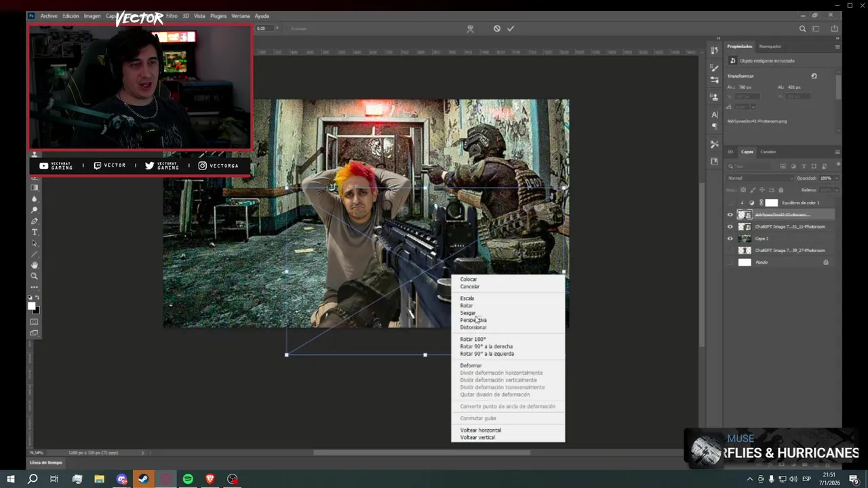Viewport: 868px width, 488px height.
Task: Open the Windows Start menu
Action: click(10, 479)
